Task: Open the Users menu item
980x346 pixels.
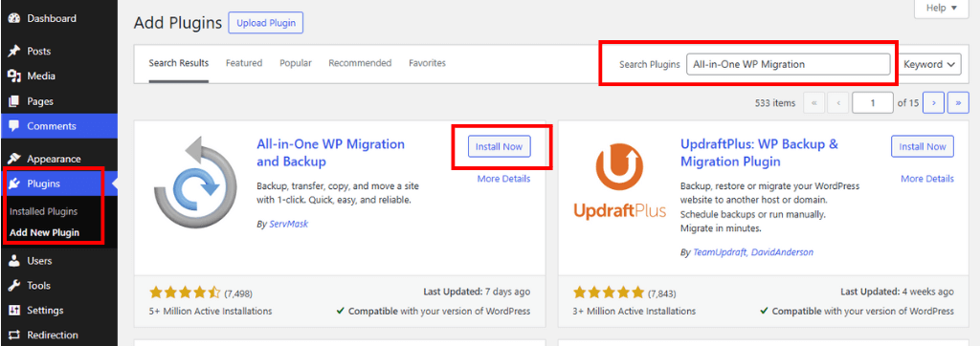Action: tap(58, 260)
